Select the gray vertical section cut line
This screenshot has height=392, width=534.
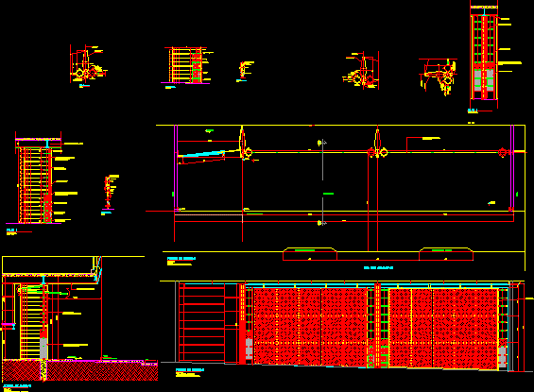(x=322, y=182)
